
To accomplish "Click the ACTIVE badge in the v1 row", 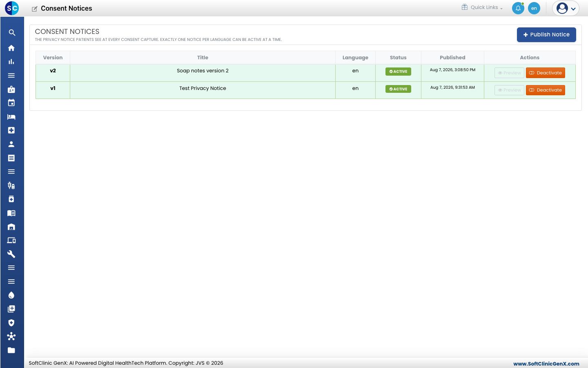I will (398, 89).
